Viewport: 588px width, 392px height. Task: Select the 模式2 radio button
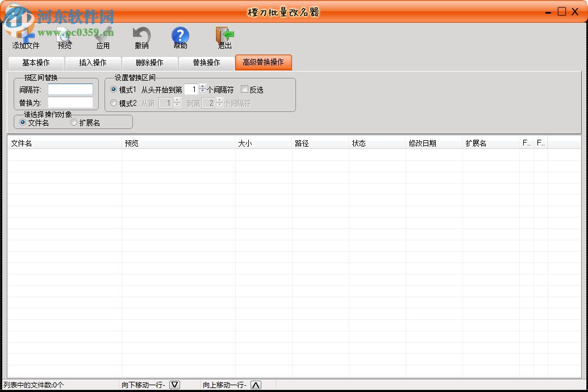pyautogui.click(x=114, y=103)
